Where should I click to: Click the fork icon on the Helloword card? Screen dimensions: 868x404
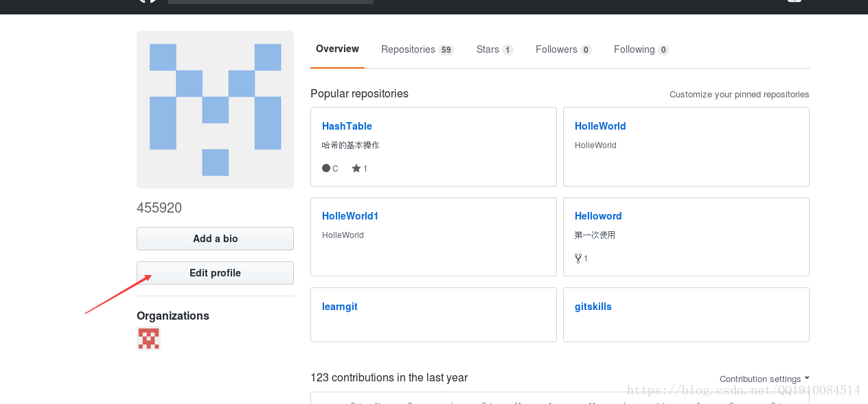click(x=577, y=259)
